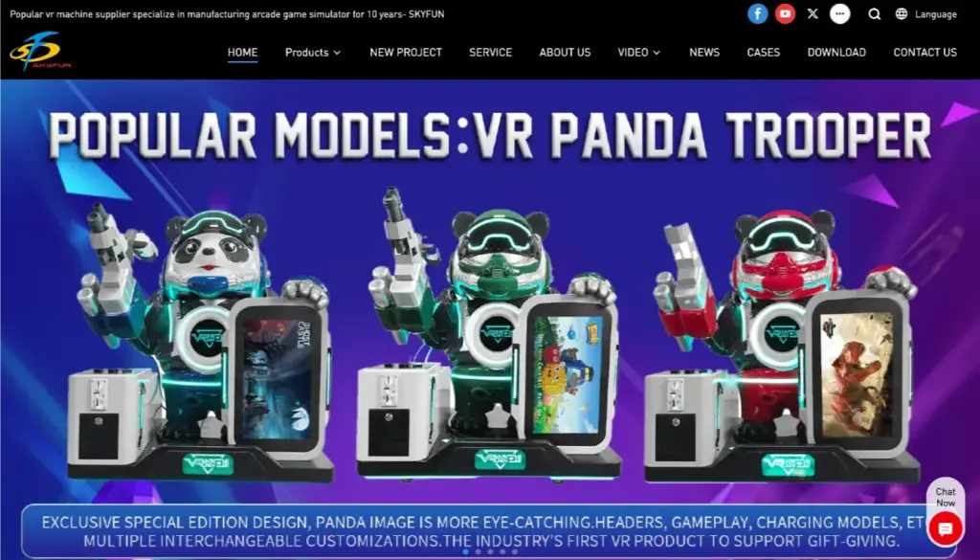Click the top tagline about vr machine supplier
The image size is (980, 560).
point(227,13)
